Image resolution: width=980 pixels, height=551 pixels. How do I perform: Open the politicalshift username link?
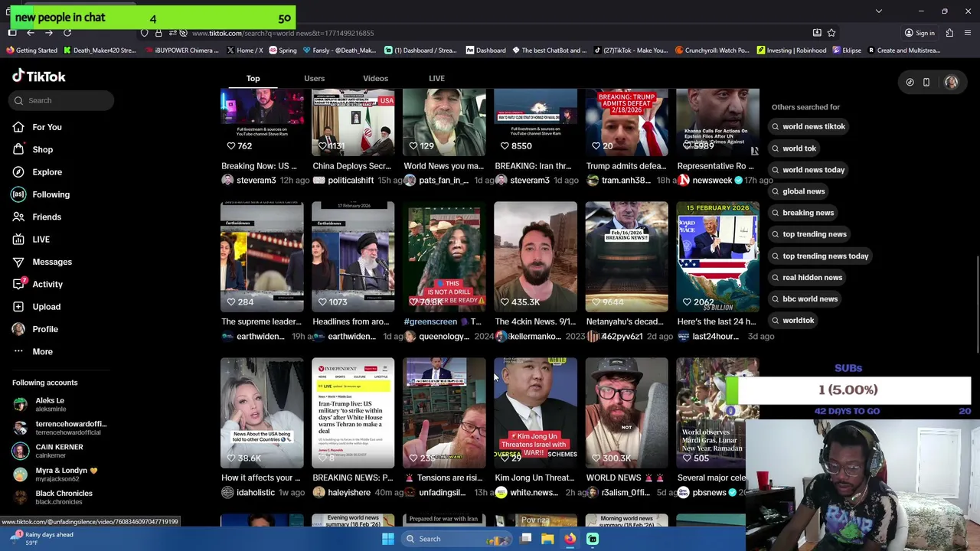tap(350, 181)
